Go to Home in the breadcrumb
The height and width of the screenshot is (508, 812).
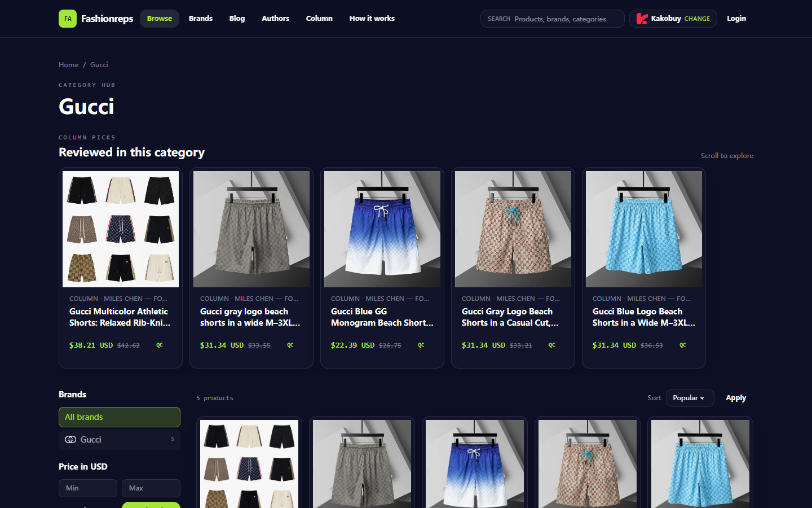point(69,65)
